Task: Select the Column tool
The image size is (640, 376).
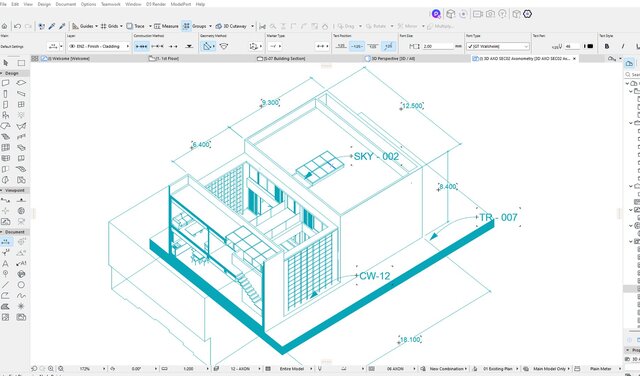Action: point(5,93)
